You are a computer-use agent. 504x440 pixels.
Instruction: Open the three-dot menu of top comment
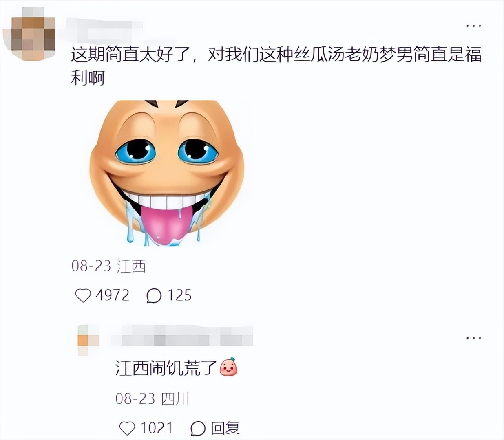tap(473, 26)
